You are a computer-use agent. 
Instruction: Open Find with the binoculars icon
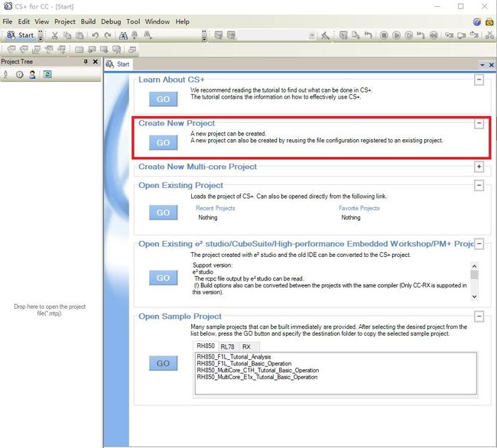pyautogui.click(x=123, y=35)
